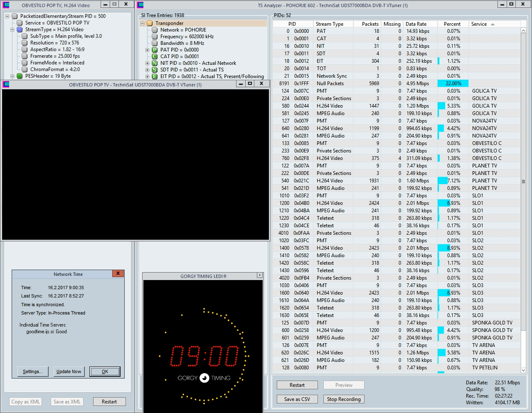Image resolution: width=532 pixels, height=413 pixels.
Task: Sort by the Stream Type column header
Action: [332, 24]
